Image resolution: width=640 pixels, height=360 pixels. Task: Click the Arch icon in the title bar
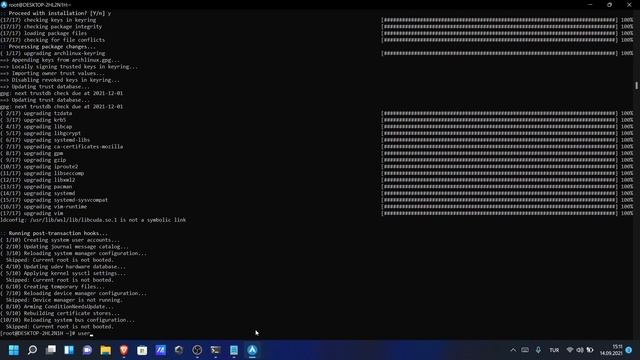(4, 4)
